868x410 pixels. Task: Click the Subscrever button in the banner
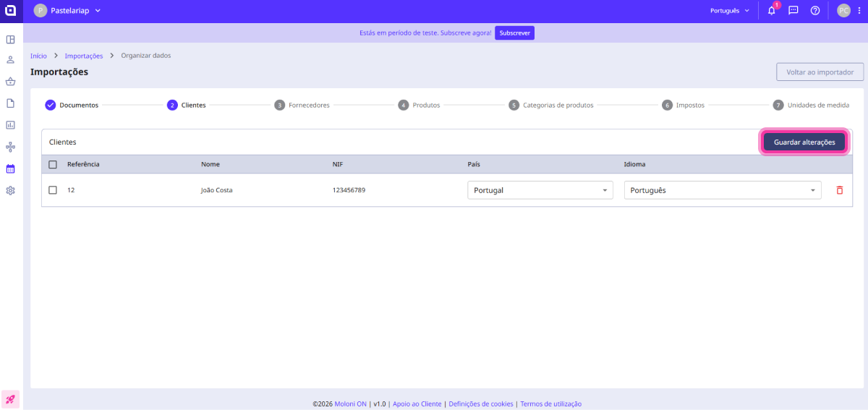coord(514,33)
